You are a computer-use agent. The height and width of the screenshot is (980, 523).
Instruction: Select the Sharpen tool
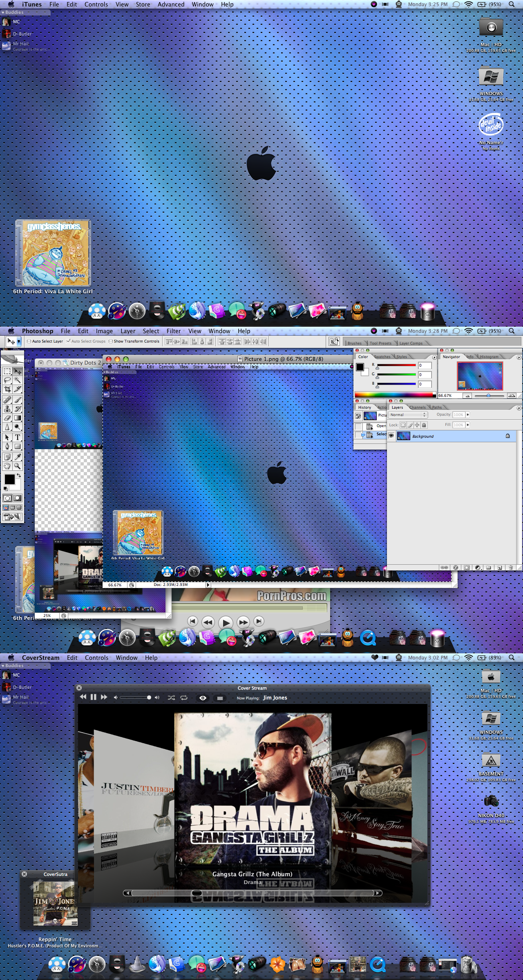7,427
